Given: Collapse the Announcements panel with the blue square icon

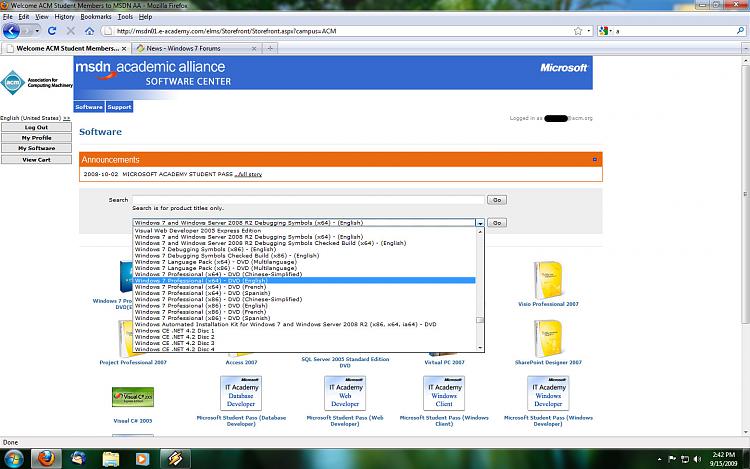Looking at the screenshot, I should [595, 160].
